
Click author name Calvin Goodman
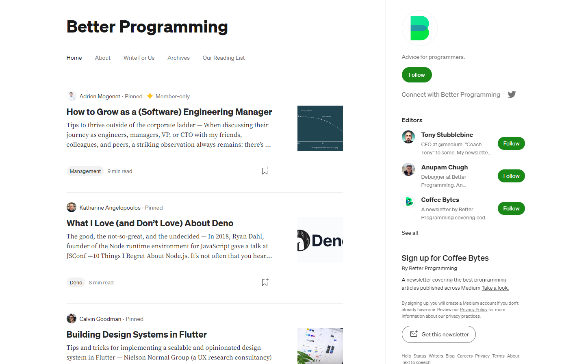(x=100, y=319)
